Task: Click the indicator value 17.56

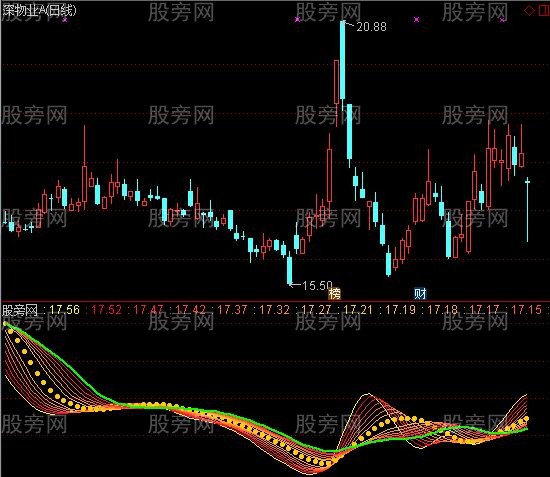Action: coord(65,310)
